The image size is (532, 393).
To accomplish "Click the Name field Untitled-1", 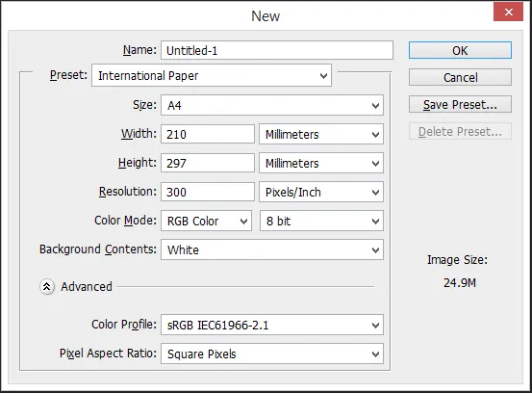I will [x=277, y=50].
